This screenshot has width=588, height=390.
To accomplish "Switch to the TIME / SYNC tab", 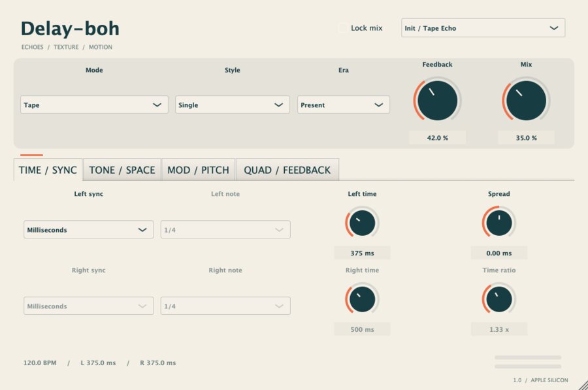I will pyautogui.click(x=48, y=170).
